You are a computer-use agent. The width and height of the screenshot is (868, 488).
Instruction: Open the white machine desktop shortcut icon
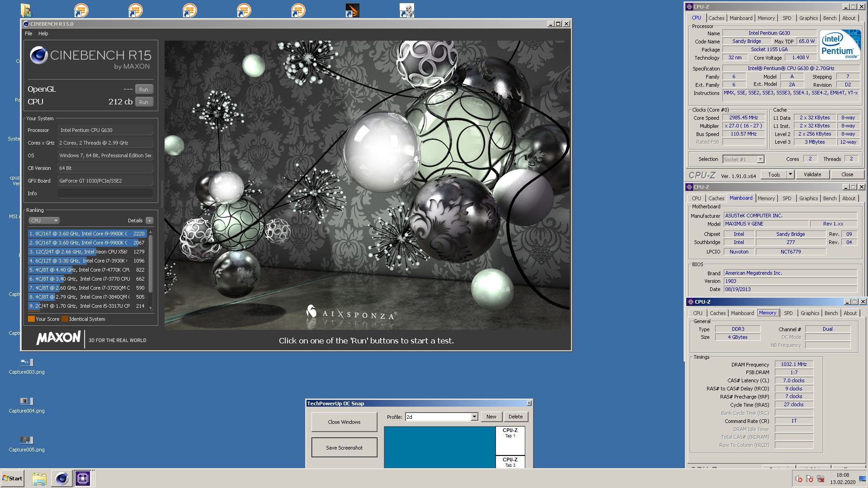[406, 10]
